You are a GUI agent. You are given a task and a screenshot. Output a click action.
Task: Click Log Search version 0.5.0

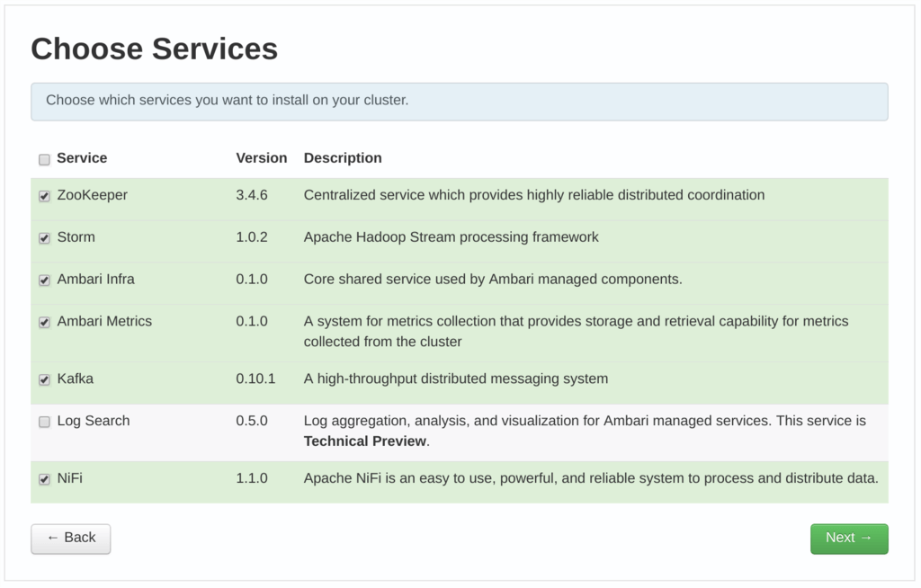(x=252, y=421)
